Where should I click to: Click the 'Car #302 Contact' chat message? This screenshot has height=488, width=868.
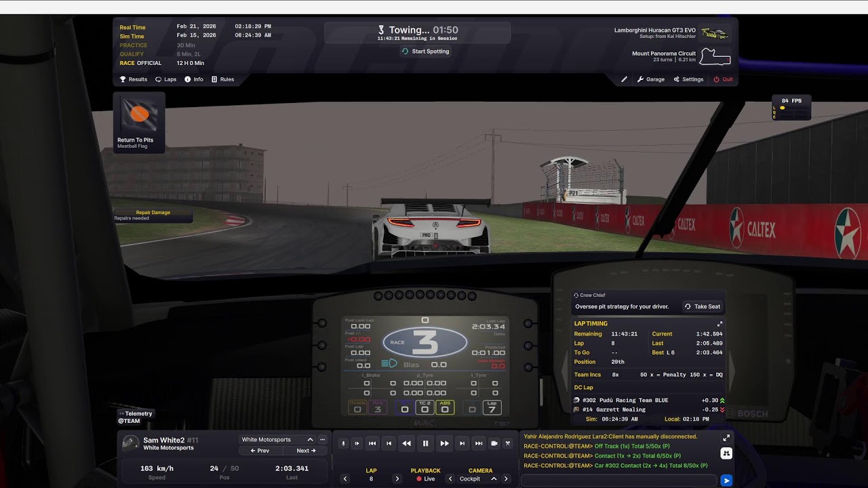(x=616, y=466)
